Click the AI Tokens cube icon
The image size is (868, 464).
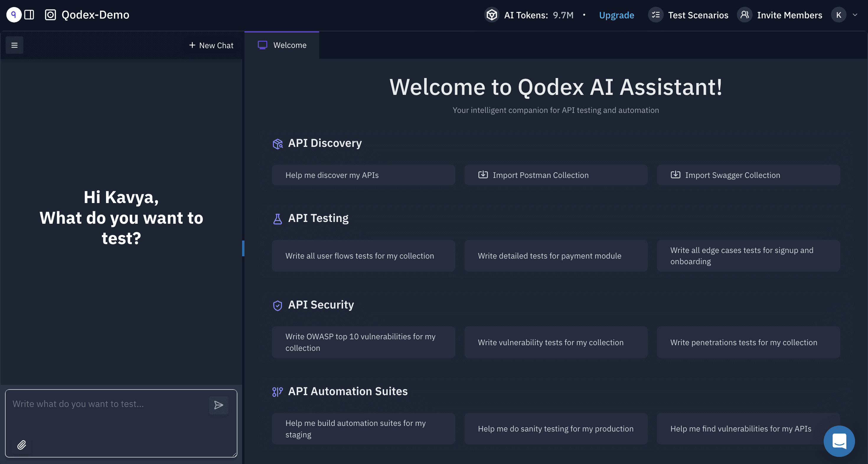(492, 15)
